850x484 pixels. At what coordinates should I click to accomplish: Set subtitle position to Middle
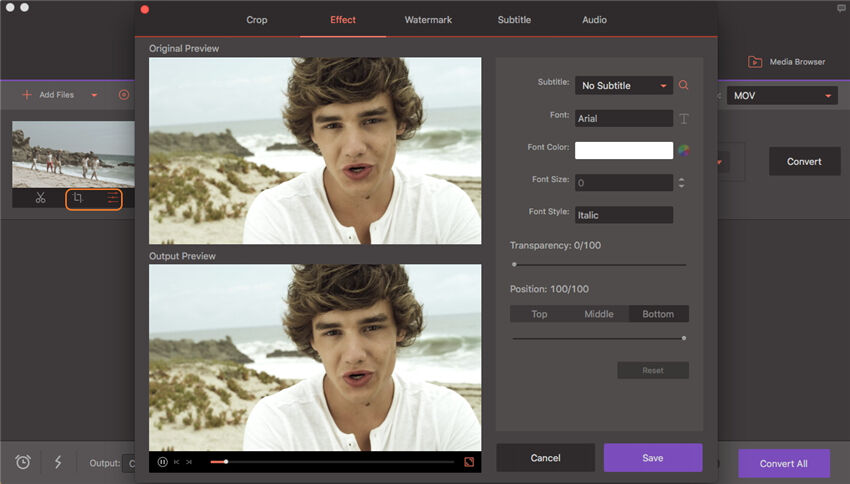(599, 314)
